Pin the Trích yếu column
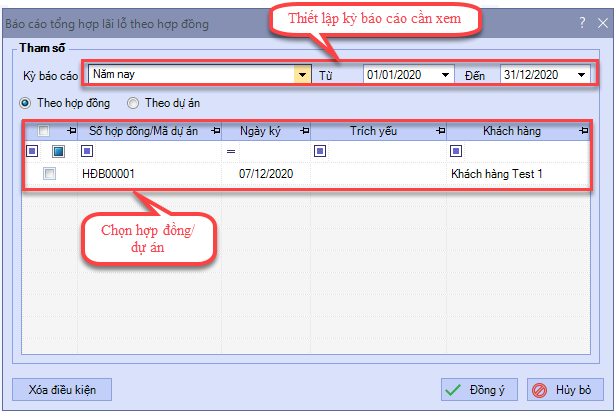 441,131
